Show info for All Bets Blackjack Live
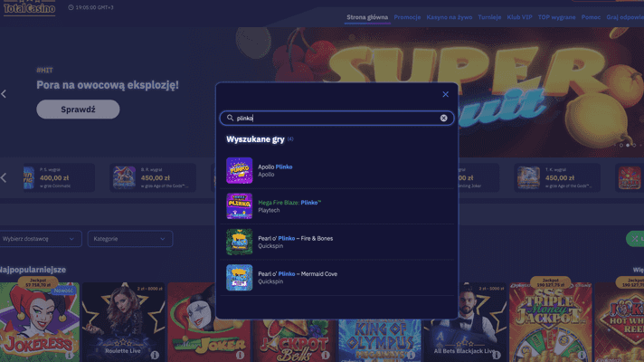Image resolution: width=644 pixels, height=362 pixels. [497, 355]
